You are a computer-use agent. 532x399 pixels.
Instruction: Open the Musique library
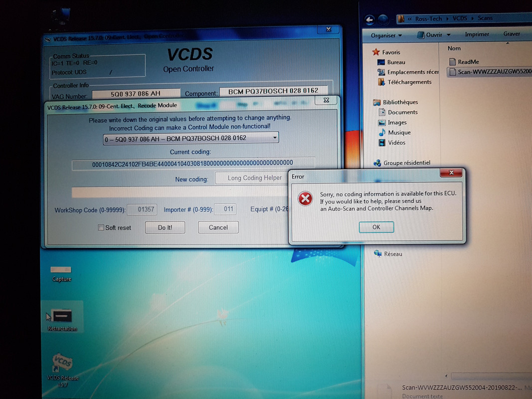[x=394, y=133]
